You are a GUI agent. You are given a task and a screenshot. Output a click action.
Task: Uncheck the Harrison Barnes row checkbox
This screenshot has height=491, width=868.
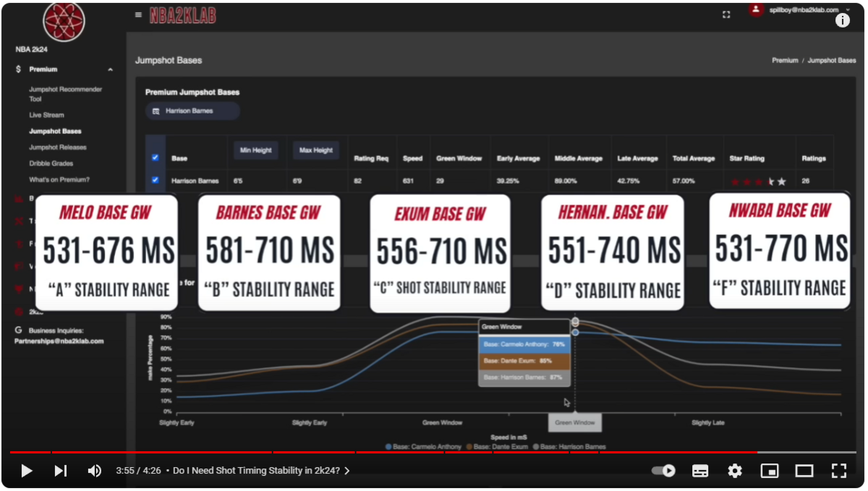(155, 180)
